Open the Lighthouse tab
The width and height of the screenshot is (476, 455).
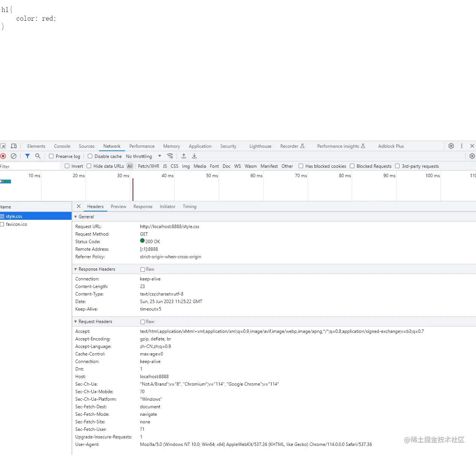tap(260, 146)
